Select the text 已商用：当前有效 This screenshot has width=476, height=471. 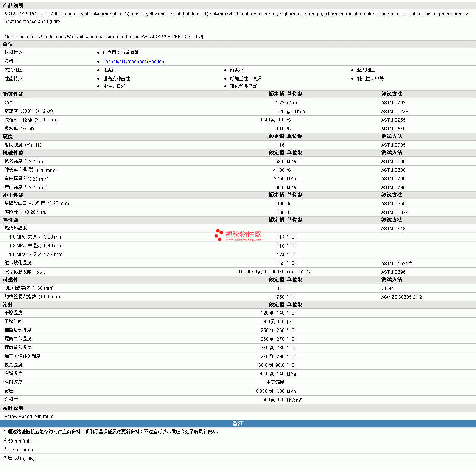pos(121,53)
